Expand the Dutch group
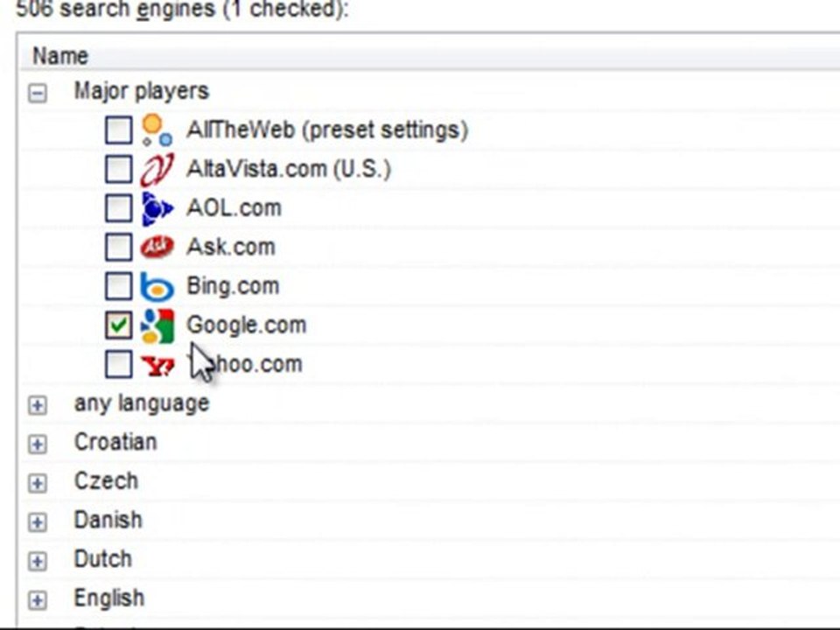840x630 pixels. (38, 561)
